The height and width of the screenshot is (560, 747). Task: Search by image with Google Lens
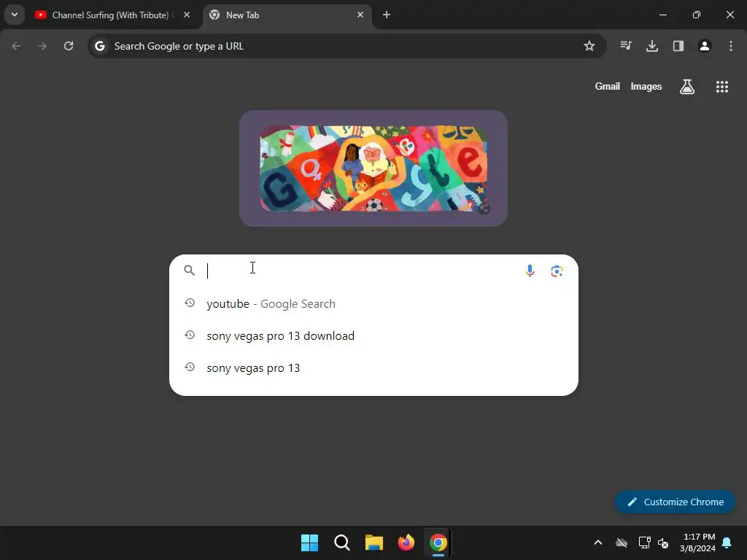point(557,271)
